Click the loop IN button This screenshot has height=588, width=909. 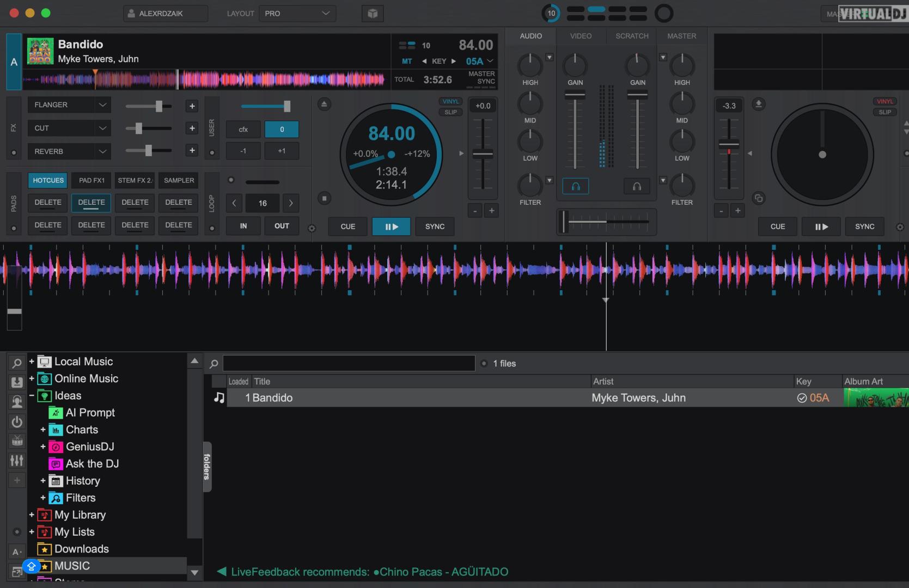(243, 226)
